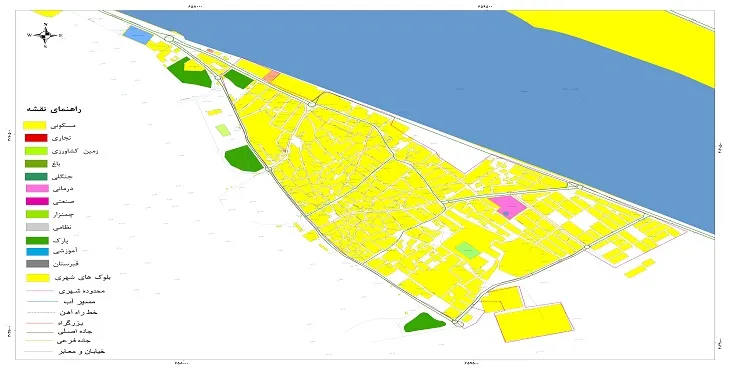Image resolution: width=730 pixels, height=370 pixels.
Task: Select the خط راه آهن legend label
Action: pyautogui.click(x=79, y=312)
